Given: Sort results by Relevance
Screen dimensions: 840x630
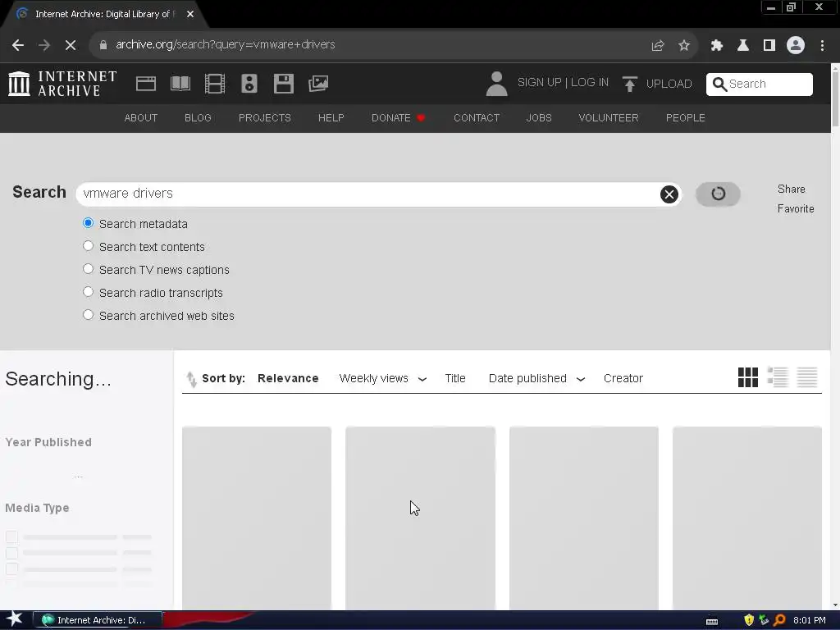Looking at the screenshot, I should (288, 379).
